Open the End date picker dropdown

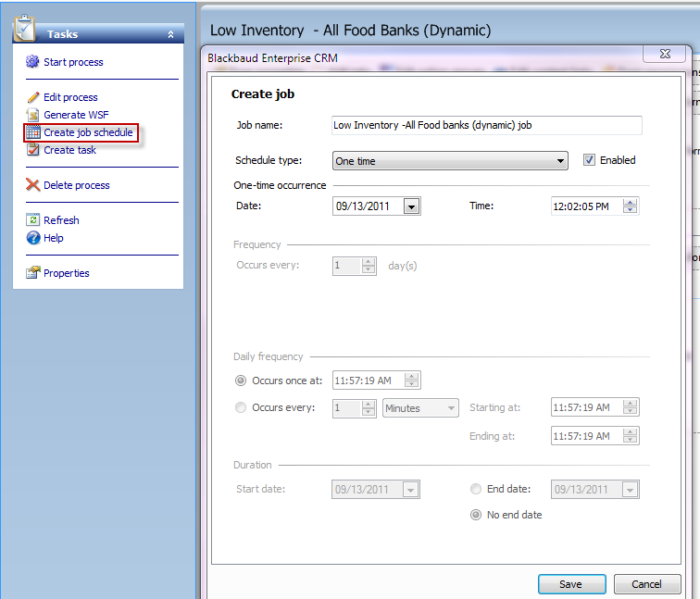(x=630, y=490)
